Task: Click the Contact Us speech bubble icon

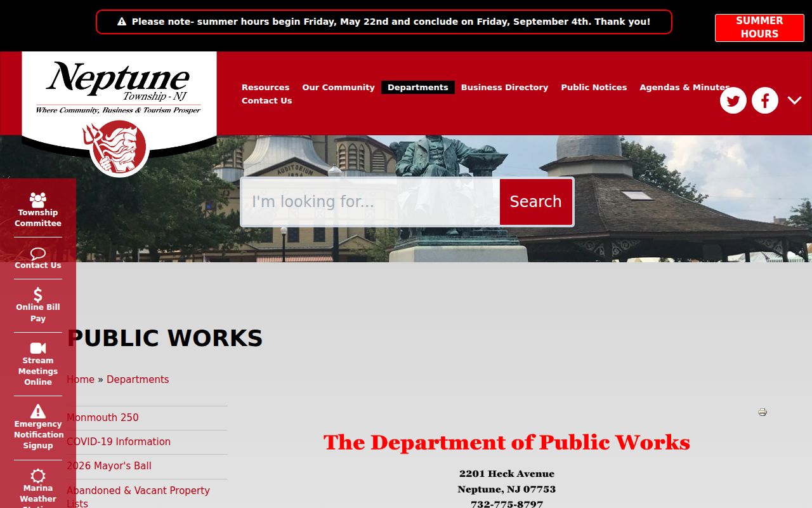Action: pyautogui.click(x=38, y=254)
